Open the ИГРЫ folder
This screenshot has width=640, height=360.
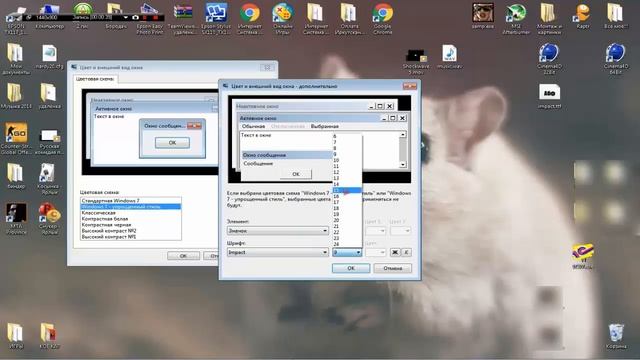coord(16,336)
